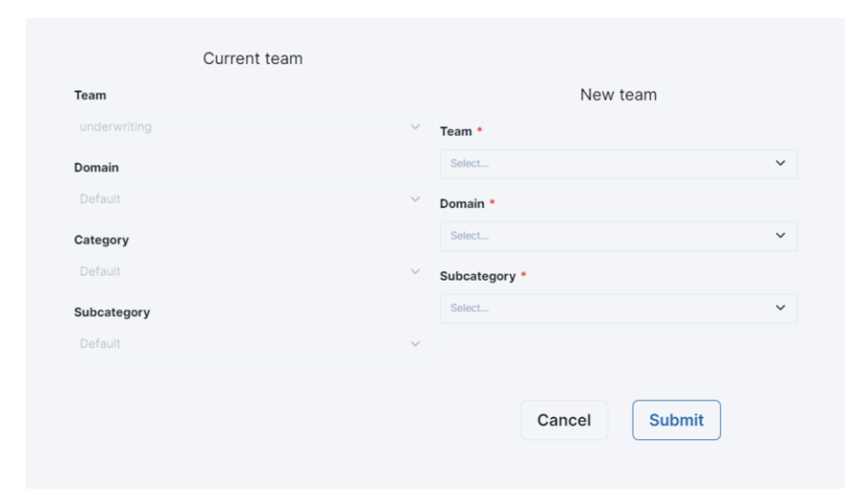
Task: Click the "Current team" heading
Action: tap(253, 59)
